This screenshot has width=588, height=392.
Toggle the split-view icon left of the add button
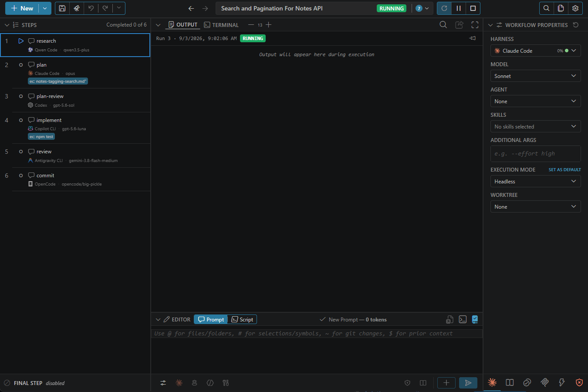pyautogui.click(x=423, y=383)
